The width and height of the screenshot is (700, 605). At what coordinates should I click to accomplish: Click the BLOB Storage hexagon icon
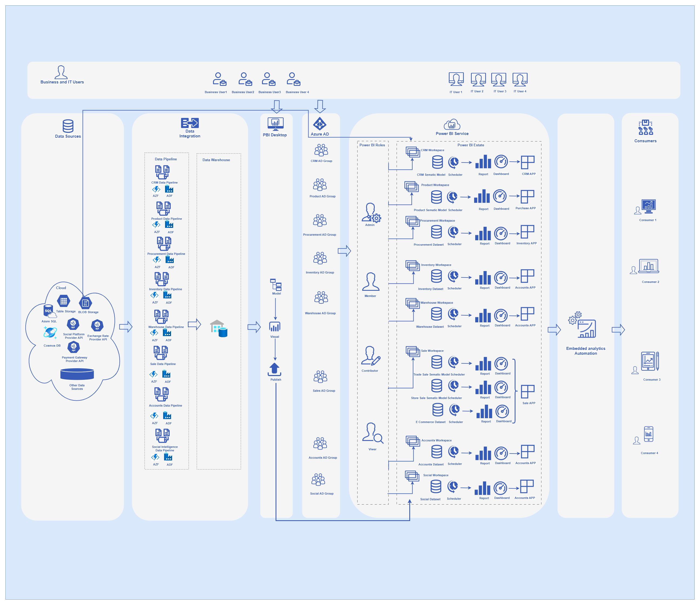(85, 303)
